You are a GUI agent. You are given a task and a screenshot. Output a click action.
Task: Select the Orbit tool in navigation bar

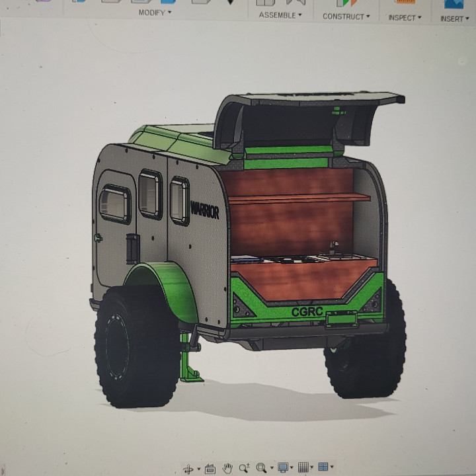(188, 469)
